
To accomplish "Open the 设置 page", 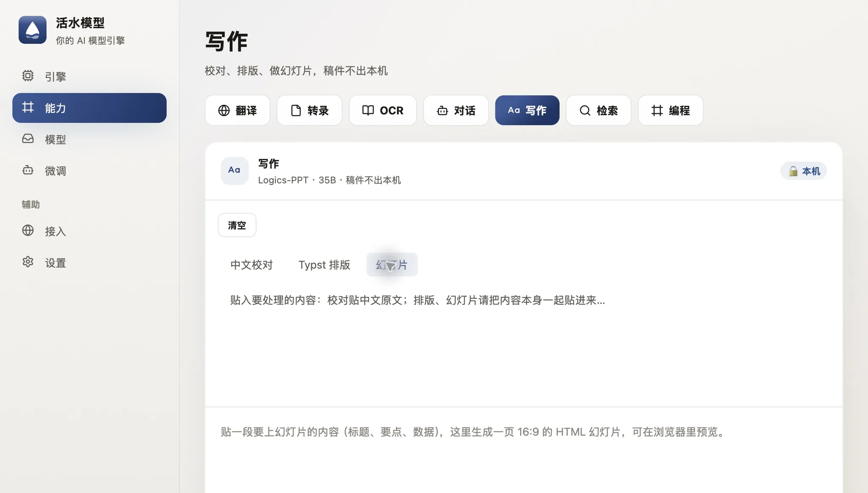I will pos(89,262).
